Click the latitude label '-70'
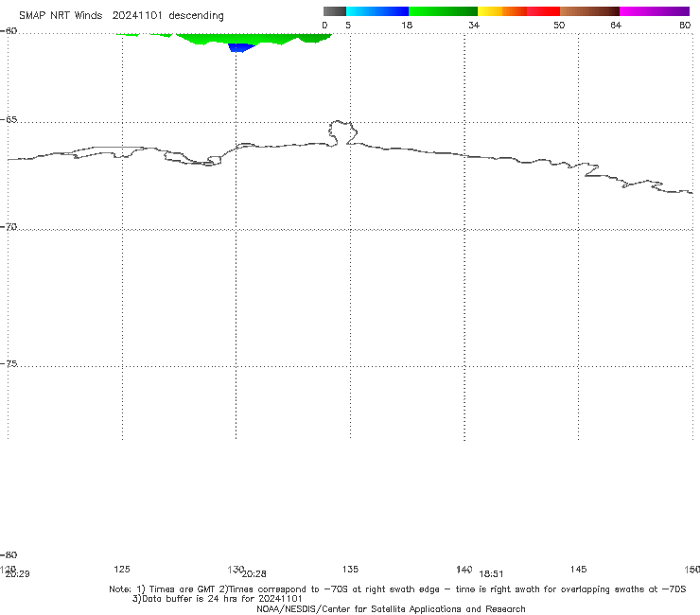 tap(9, 227)
